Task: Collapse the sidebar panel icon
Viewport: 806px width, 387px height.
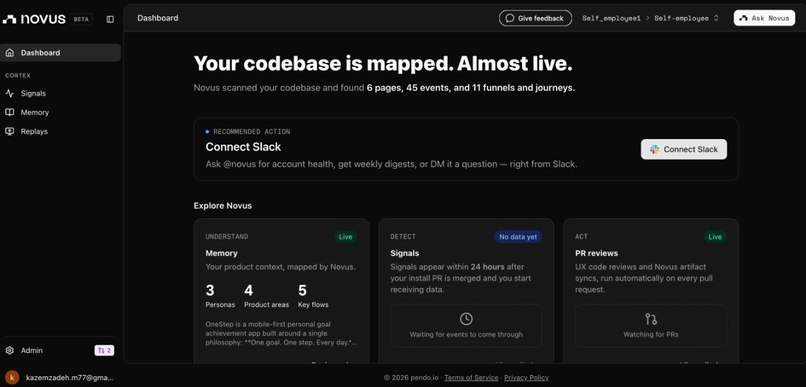Action: (110, 19)
